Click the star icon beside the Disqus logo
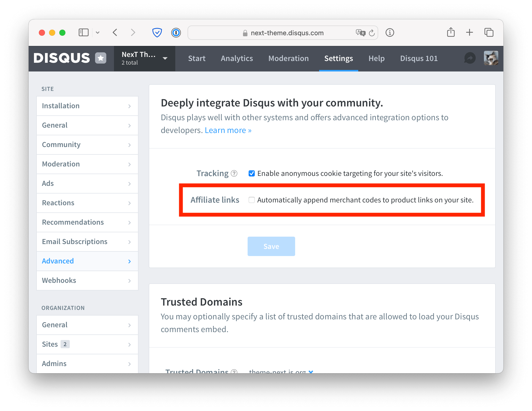The width and height of the screenshot is (532, 411). [x=101, y=58]
